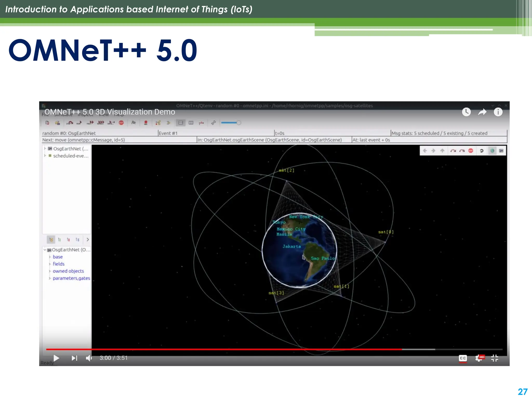
Task: Go forward with canvas toolbar right arrow
Action: tap(433, 151)
